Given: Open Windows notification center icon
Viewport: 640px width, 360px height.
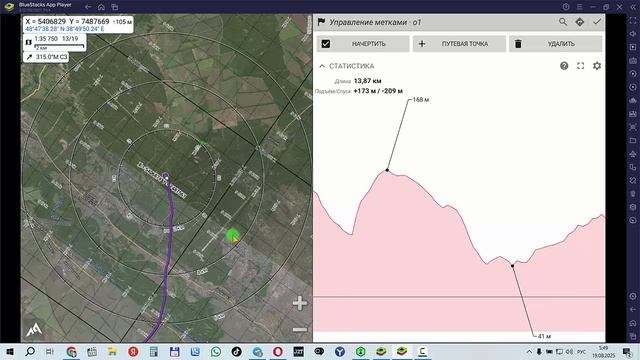Looking at the screenshot, I should pyautogui.click(x=627, y=351).
